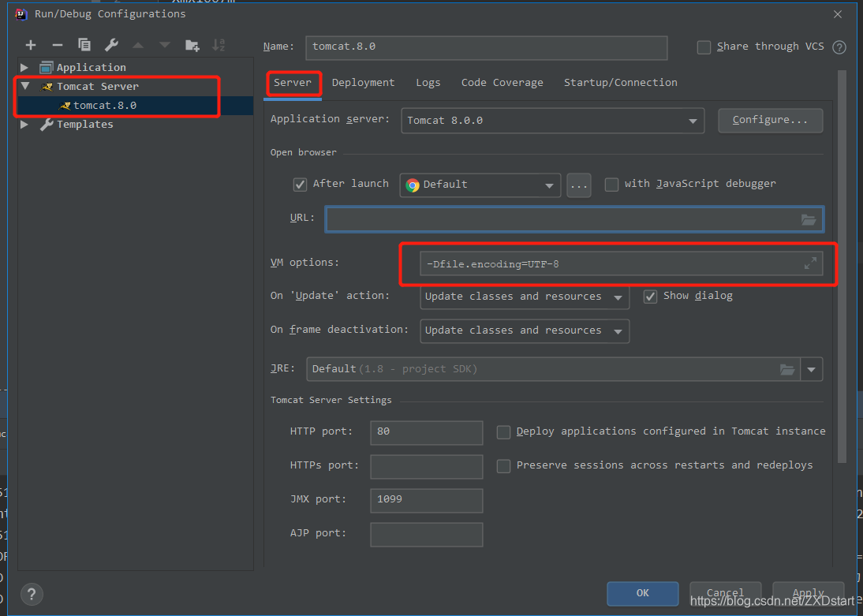Image resolution: width=863 pixels, height=616 pixels.
Task: Uncheck the After launch checkbox
Action: pos(300,185)
